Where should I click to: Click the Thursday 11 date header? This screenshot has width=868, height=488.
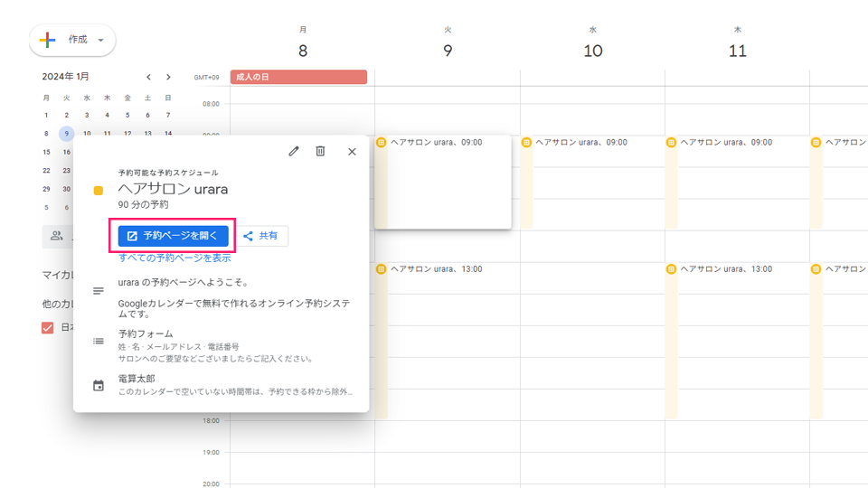point(738,51)
